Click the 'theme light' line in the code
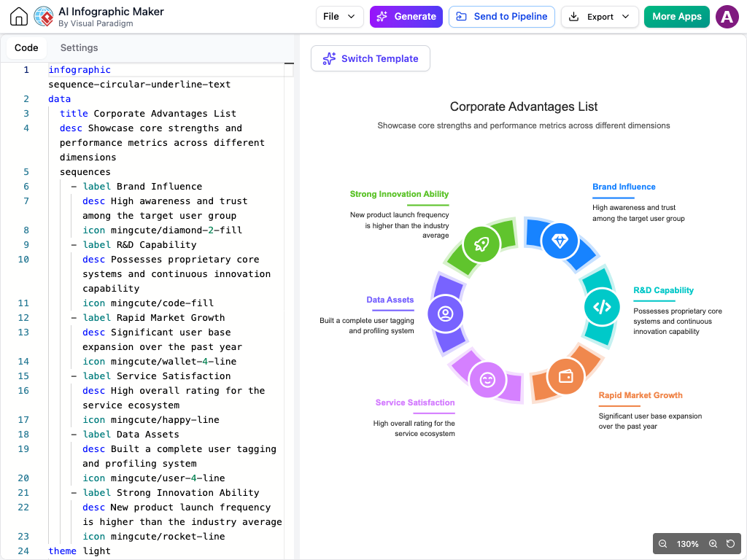This screenshot has width=747, height=560. pos(79,551)
